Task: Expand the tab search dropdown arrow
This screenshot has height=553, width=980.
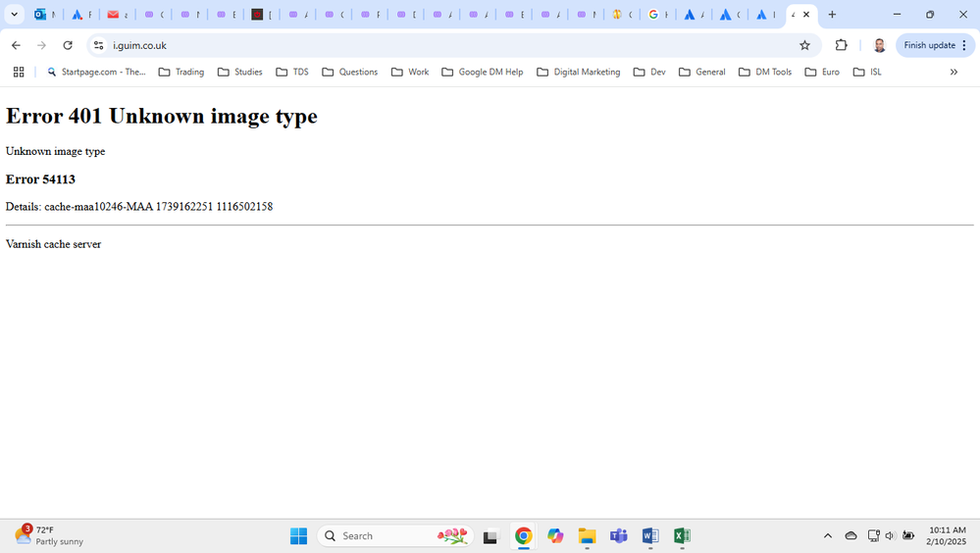Action: point(14,15)
